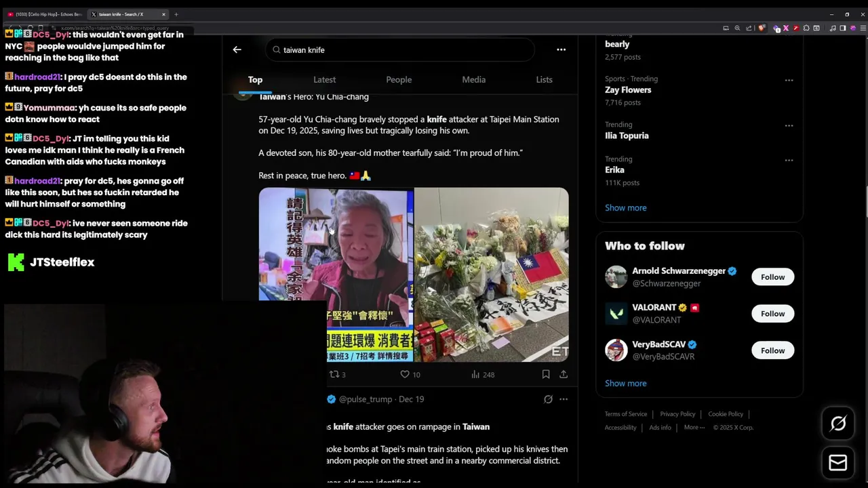This screenshot has height=488, width=868.
Task: Open the flowers memorial photo
Action: pyautogui.click(x=492, y=274)
